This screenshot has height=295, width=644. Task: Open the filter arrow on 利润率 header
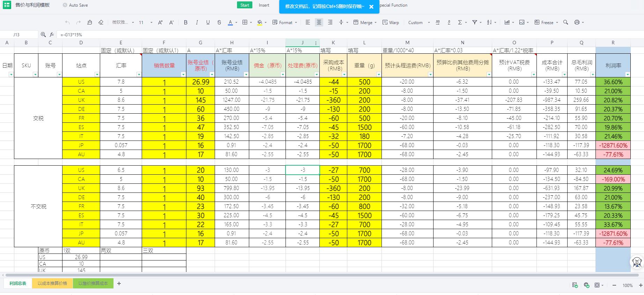[628, 74]
